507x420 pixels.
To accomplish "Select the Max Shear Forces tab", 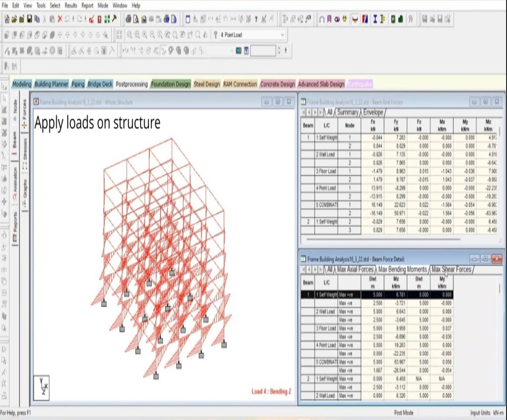I will coord(451,269).
